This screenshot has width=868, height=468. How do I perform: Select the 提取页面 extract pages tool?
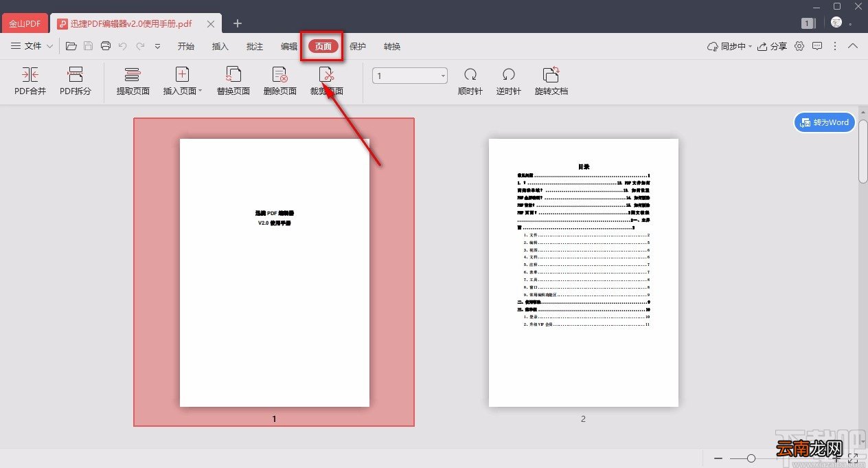coord(133,81)
